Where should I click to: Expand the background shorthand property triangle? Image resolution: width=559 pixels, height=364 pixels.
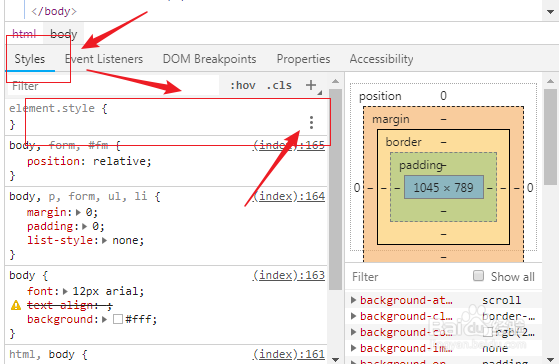tap(104, 319)
